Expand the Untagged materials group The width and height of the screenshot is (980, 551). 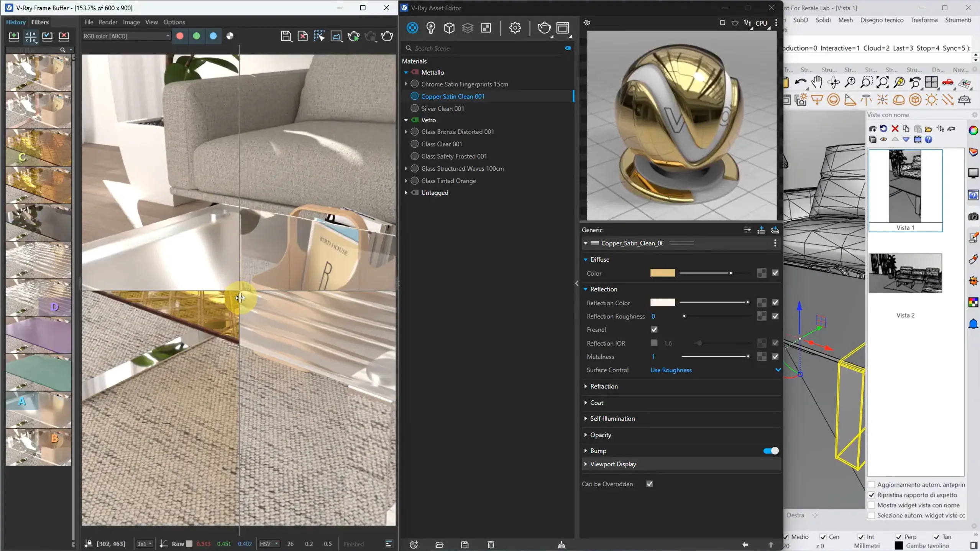406,192
